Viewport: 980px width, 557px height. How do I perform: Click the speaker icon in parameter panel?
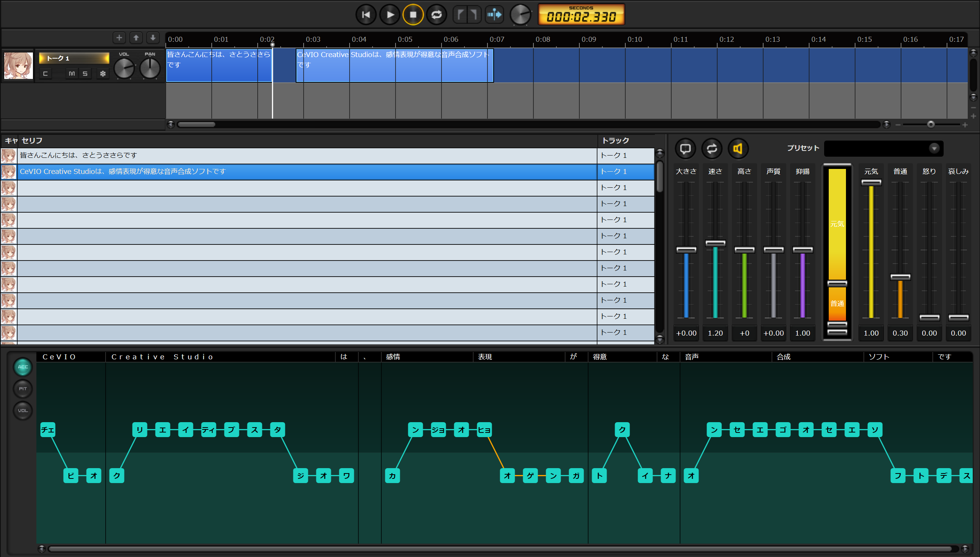point(738,149)
